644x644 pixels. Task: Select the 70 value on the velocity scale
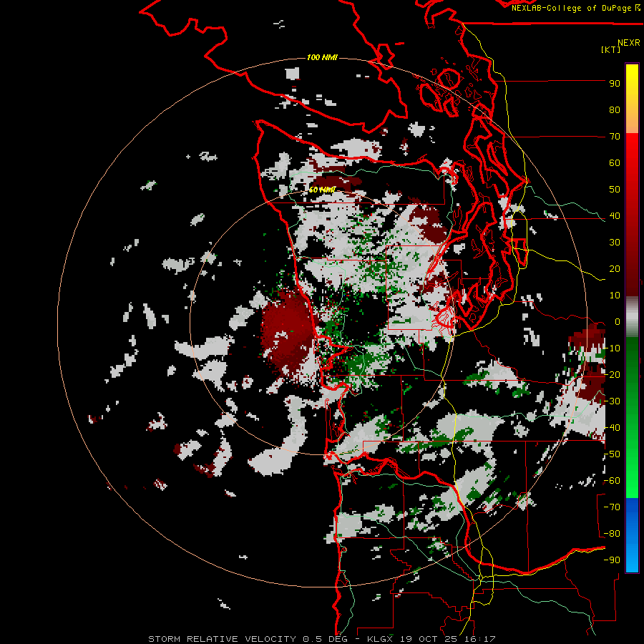point(615,137)
